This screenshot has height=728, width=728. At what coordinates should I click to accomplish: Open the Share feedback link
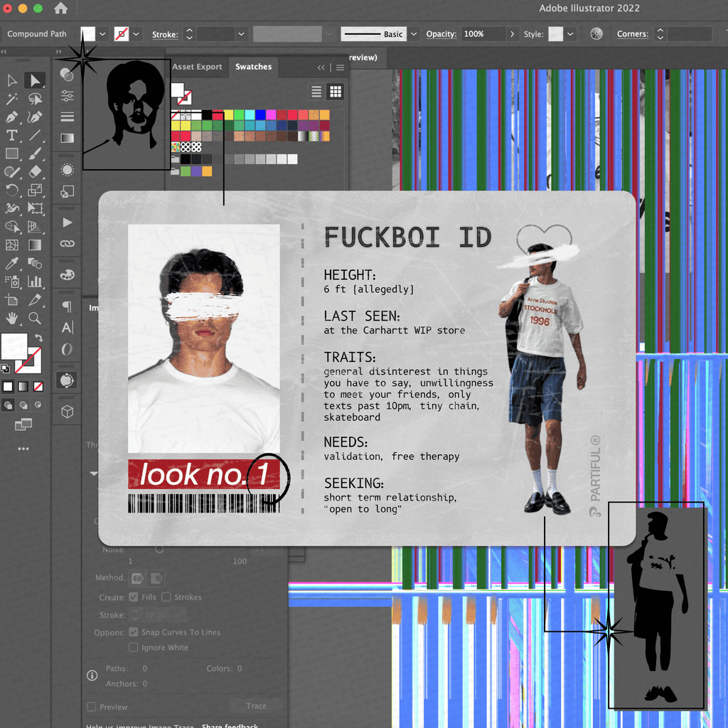pos(230,725)
